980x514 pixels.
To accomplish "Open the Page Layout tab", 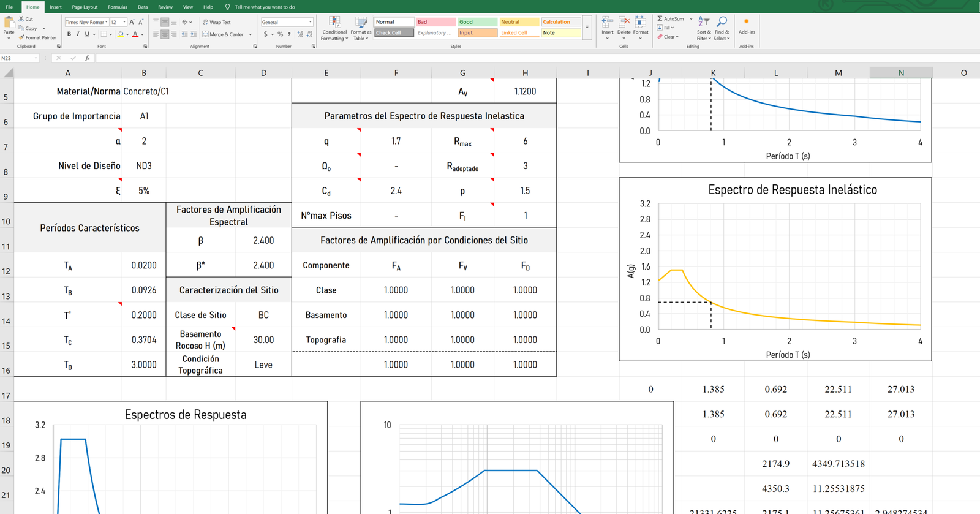I will point(85,7).
